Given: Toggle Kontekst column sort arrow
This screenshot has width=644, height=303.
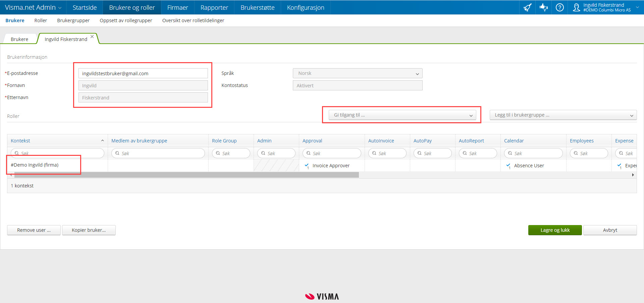Looking at the screenshot, I should click(x=103, y=141).
